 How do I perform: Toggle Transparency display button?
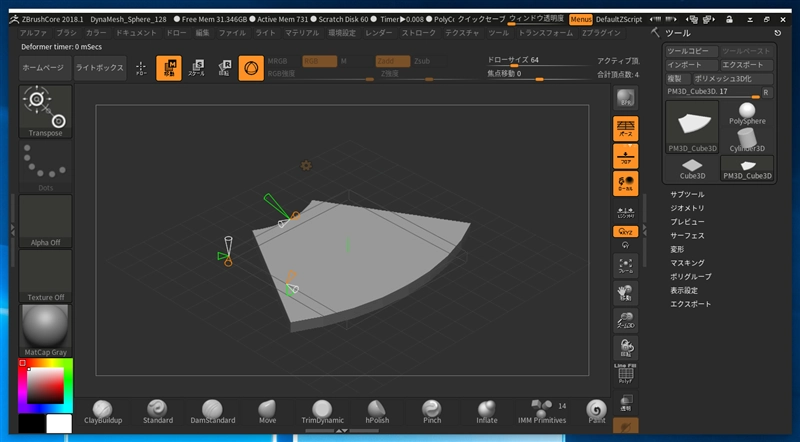(x=626, y=403)
